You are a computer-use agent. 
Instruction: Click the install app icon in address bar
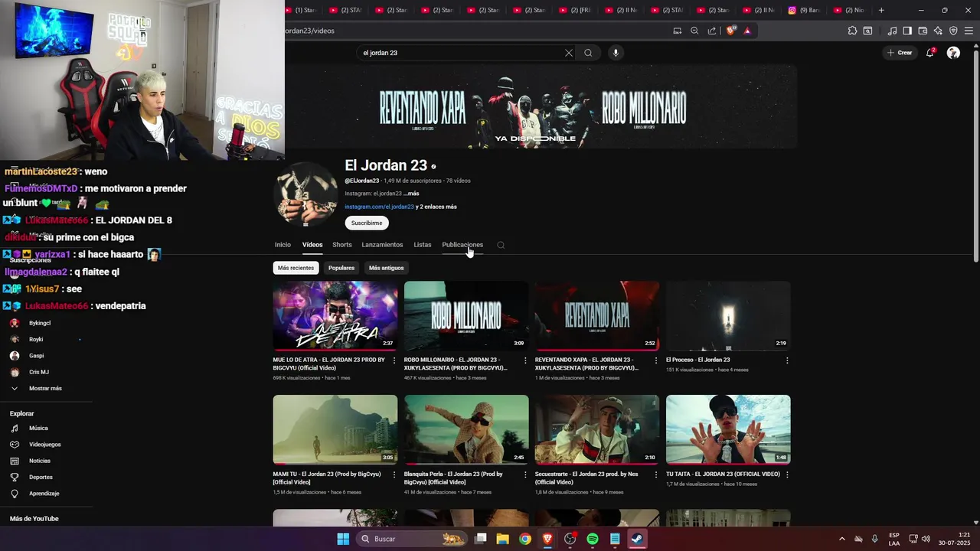[678, 31]
